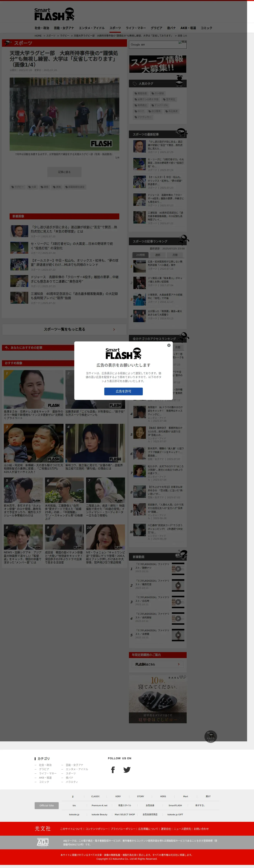Click the blue 広告を許可 button

[x=123, y=391]
